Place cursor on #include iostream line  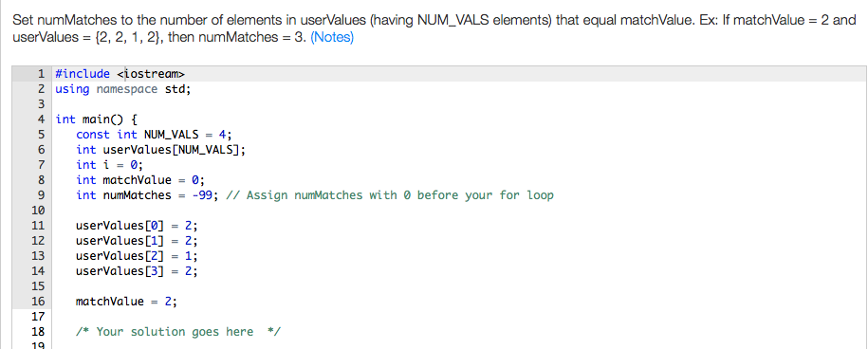point(120,74)
